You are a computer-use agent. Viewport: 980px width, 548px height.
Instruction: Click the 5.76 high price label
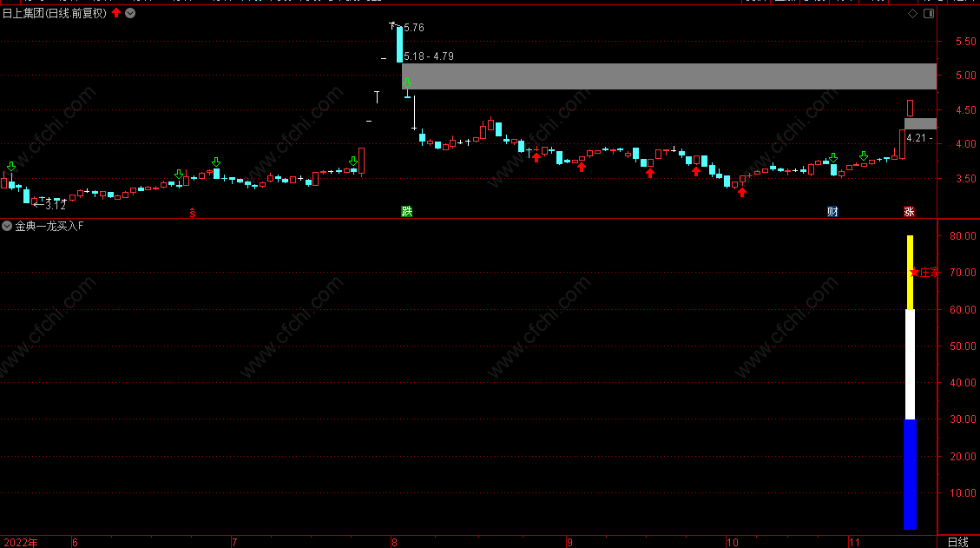414,28
